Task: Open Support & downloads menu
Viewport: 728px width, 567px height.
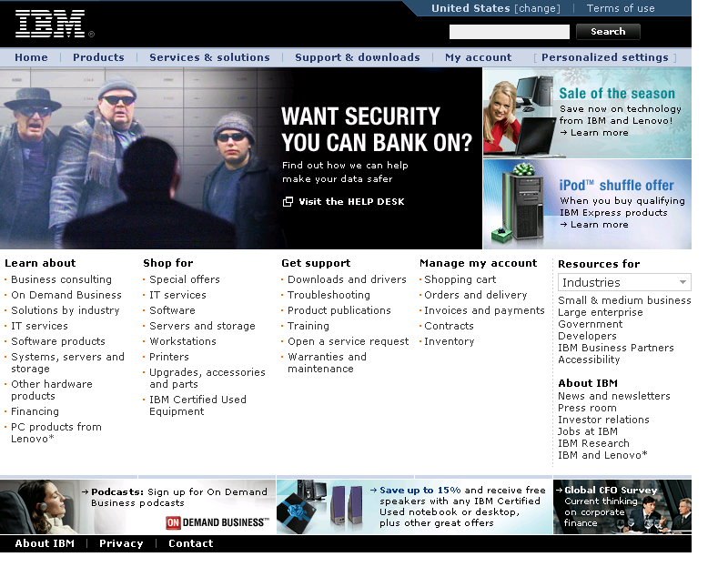Action: point(358,57)
